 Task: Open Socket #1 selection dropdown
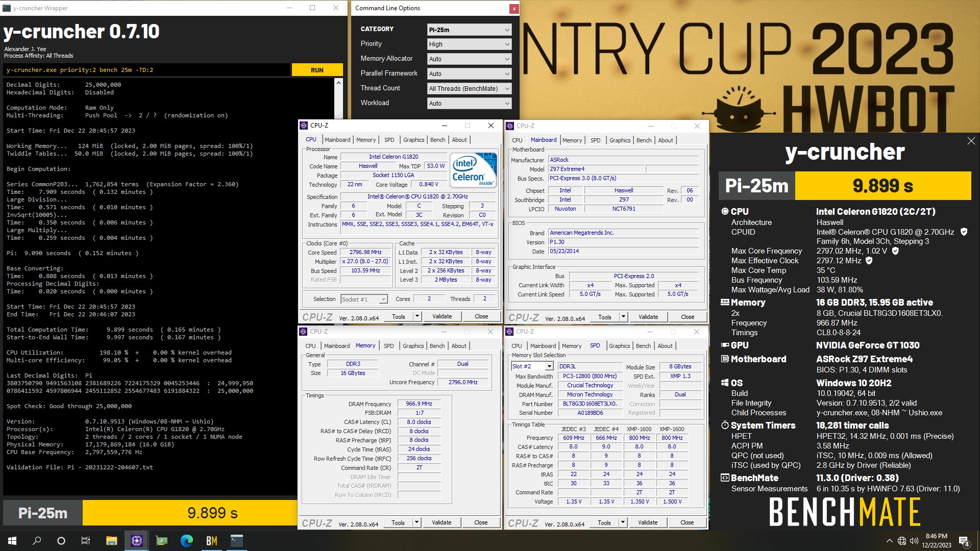pyautogui.click(x=364, y=299)
